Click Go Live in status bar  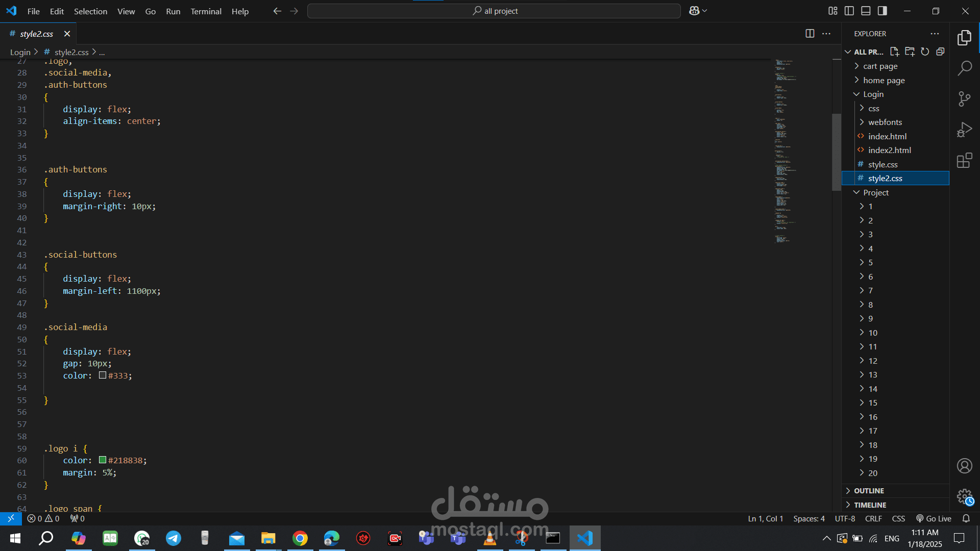coord(934,518)
